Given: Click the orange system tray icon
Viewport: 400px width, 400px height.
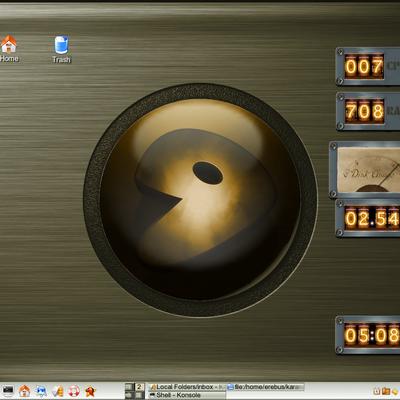Looking at the screenshot, I should [386, 391].
